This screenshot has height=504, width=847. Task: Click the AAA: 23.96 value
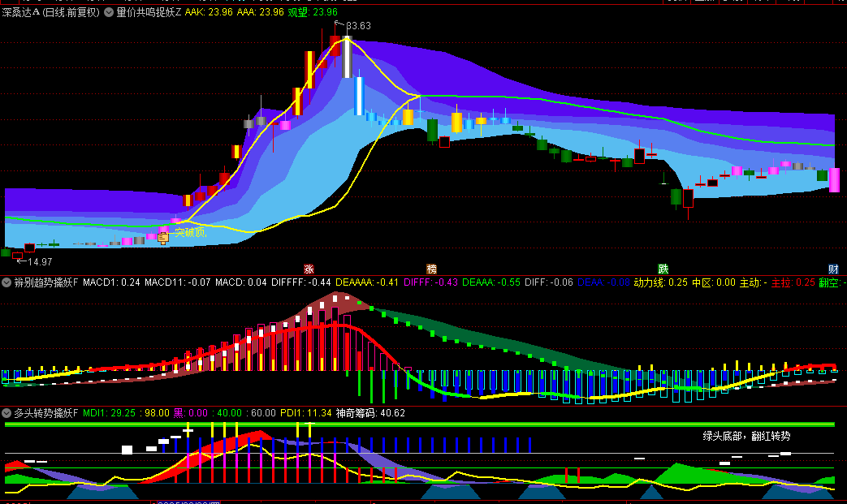point(261,12)
